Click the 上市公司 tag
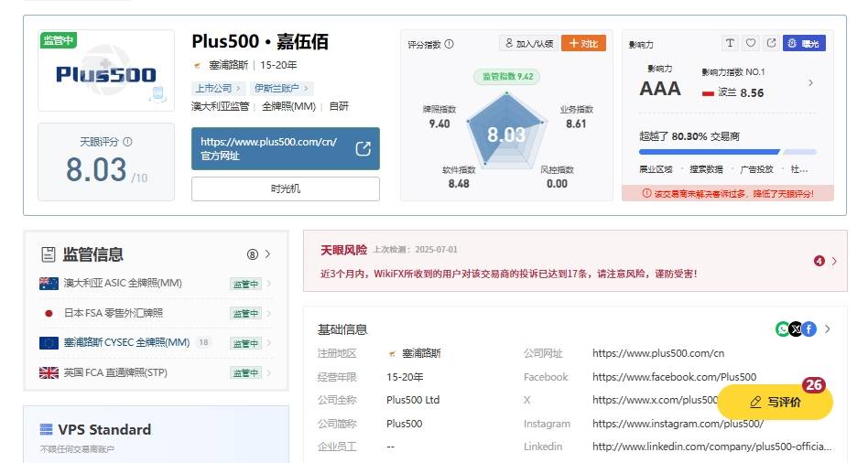Image resolution: width=868 pixels, height=463 pixels. coord(218,88)
